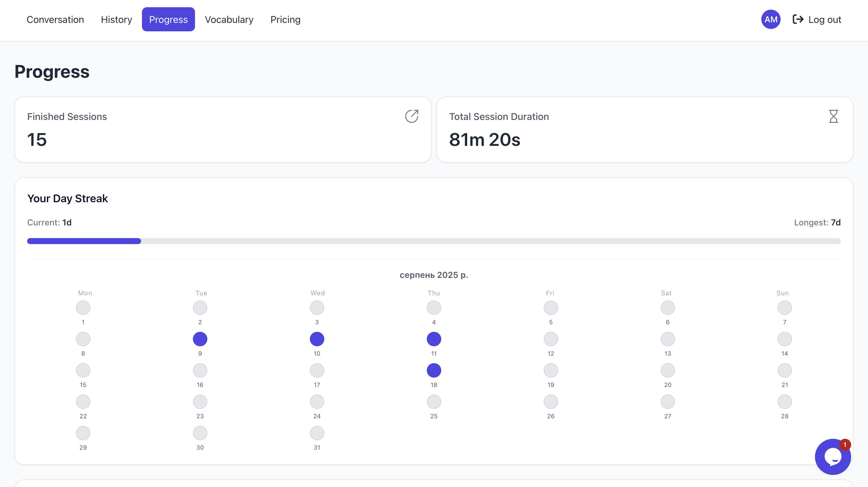Click the chat notification badge

pyautogui.click(x=844, y=445)
